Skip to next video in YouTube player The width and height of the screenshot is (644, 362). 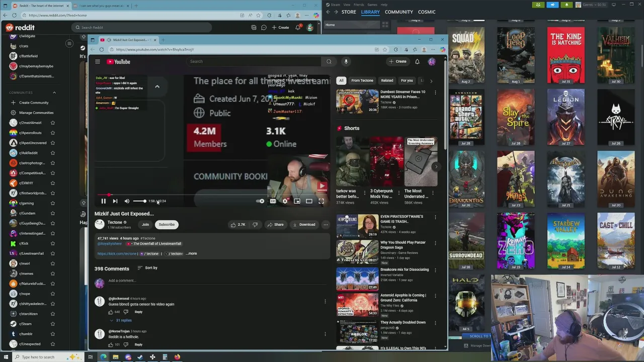coord(115,201)
